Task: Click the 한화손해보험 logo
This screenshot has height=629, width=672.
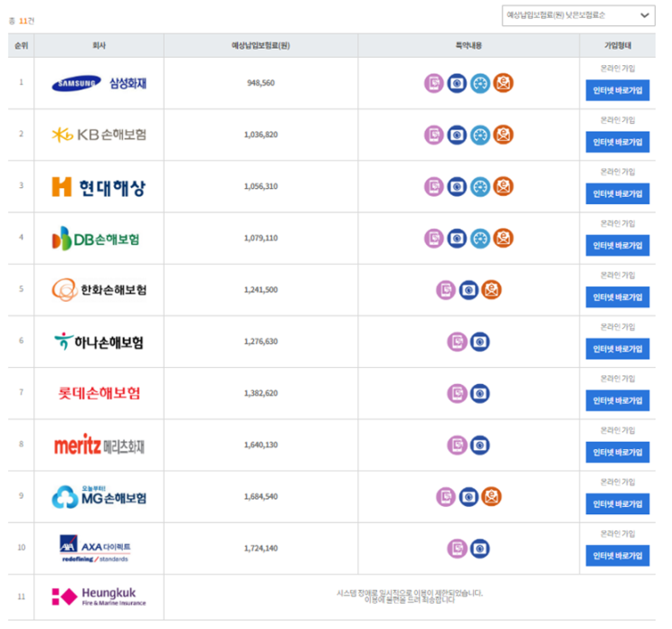Action: coord(99,290)
